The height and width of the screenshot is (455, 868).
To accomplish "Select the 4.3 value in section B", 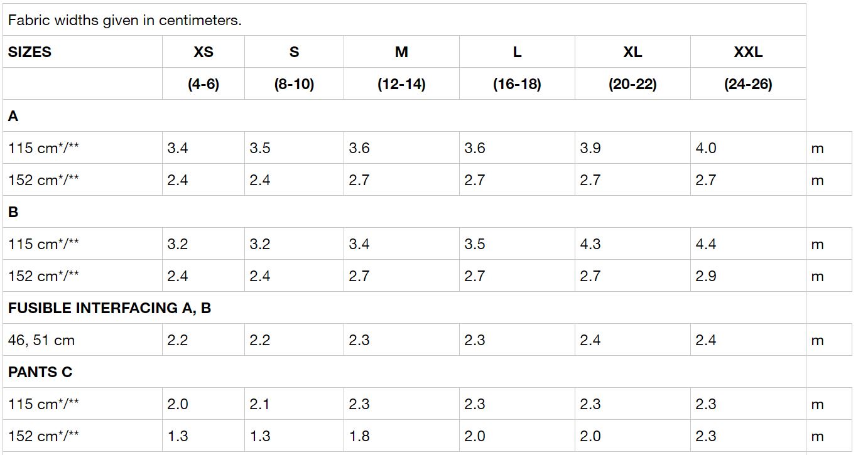I will pyautogui.click(x=590, y=244).
